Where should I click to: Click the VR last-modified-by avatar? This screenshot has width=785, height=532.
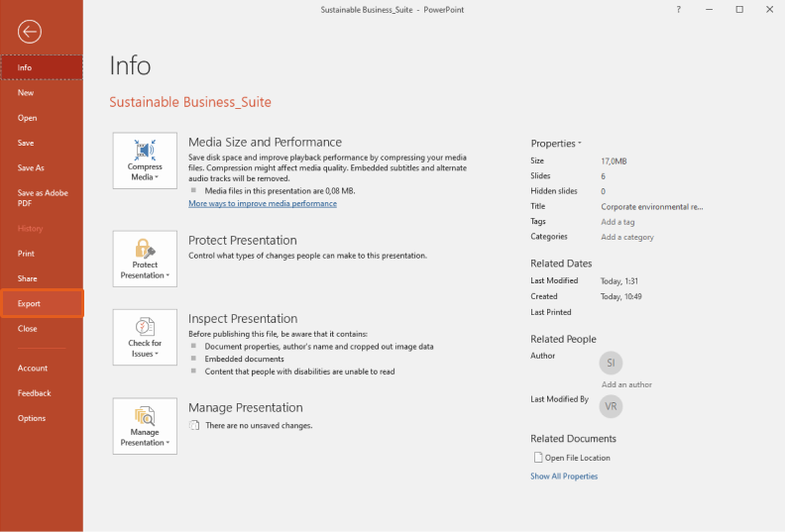coord(611,406)
